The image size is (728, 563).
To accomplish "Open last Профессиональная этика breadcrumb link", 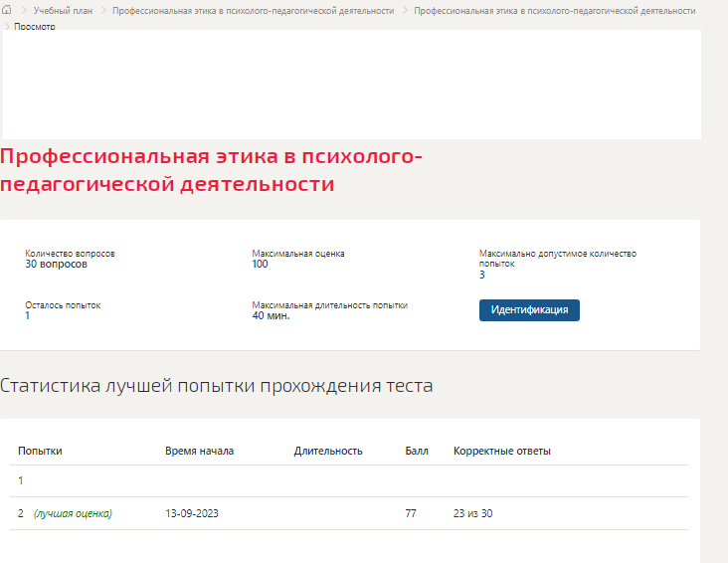I will point(554,11).
